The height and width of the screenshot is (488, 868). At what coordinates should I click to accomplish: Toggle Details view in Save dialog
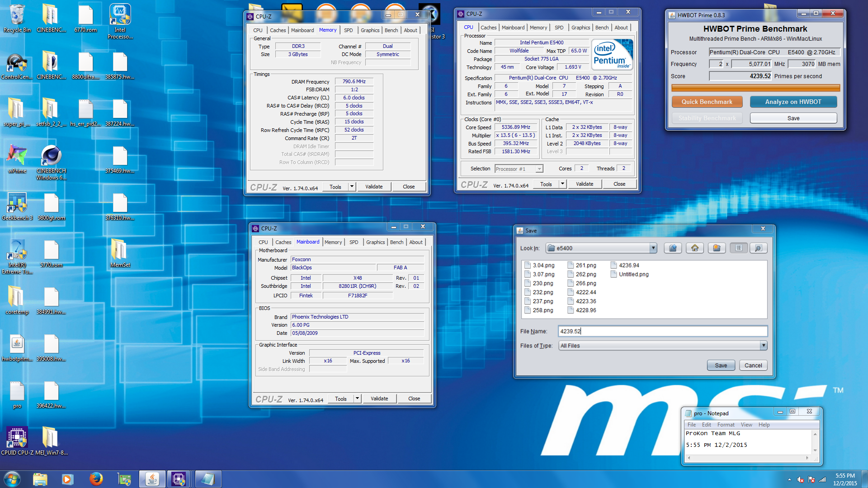[x=759, y=248]
